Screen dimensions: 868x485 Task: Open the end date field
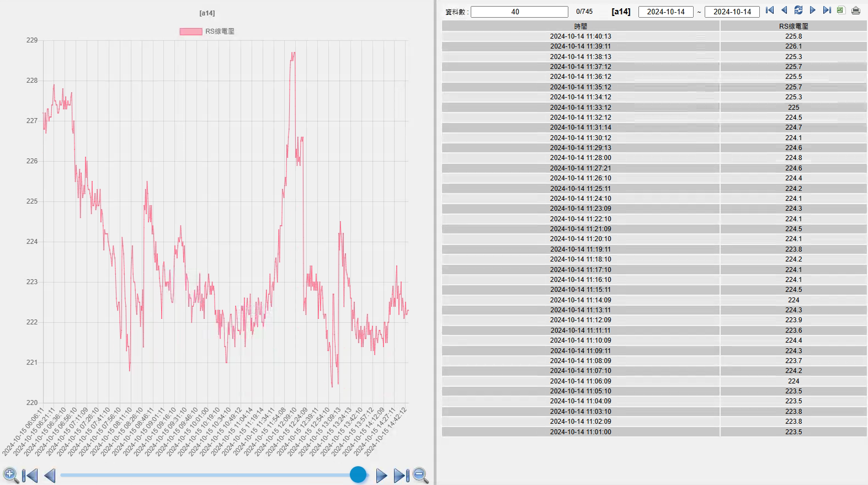[732, 12]
